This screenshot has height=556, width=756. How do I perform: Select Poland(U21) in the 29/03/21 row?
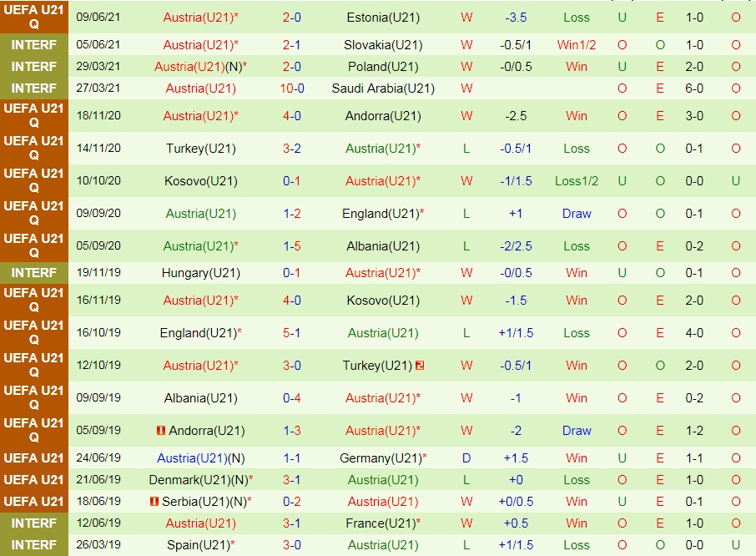[x=383, y=67]
